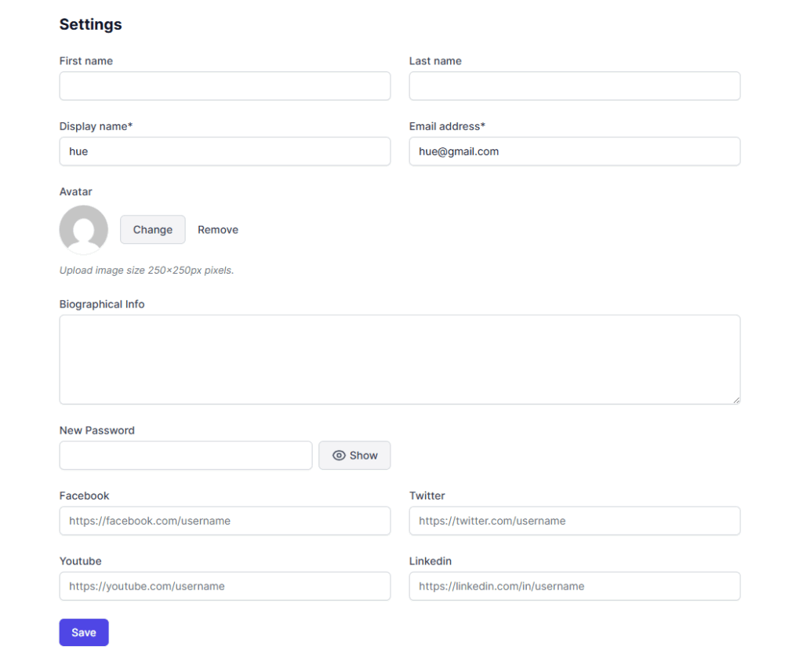
Task: Click the Twitter profile URL field
Action: click(x=575, y=521)
